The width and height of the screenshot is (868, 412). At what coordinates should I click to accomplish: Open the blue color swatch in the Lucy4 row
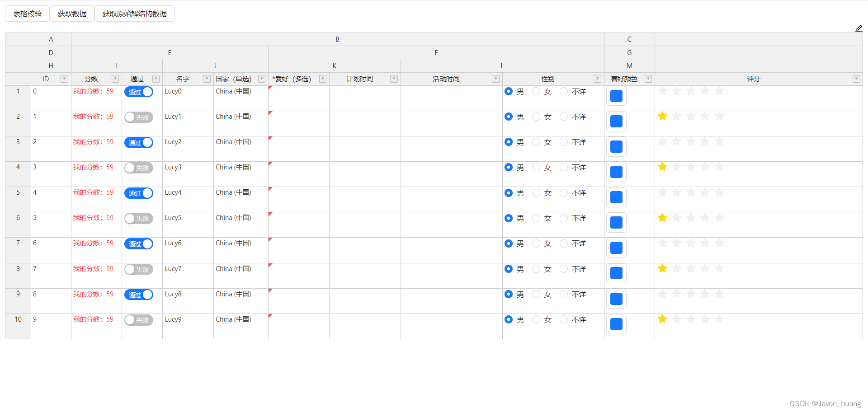coord(616,197)
